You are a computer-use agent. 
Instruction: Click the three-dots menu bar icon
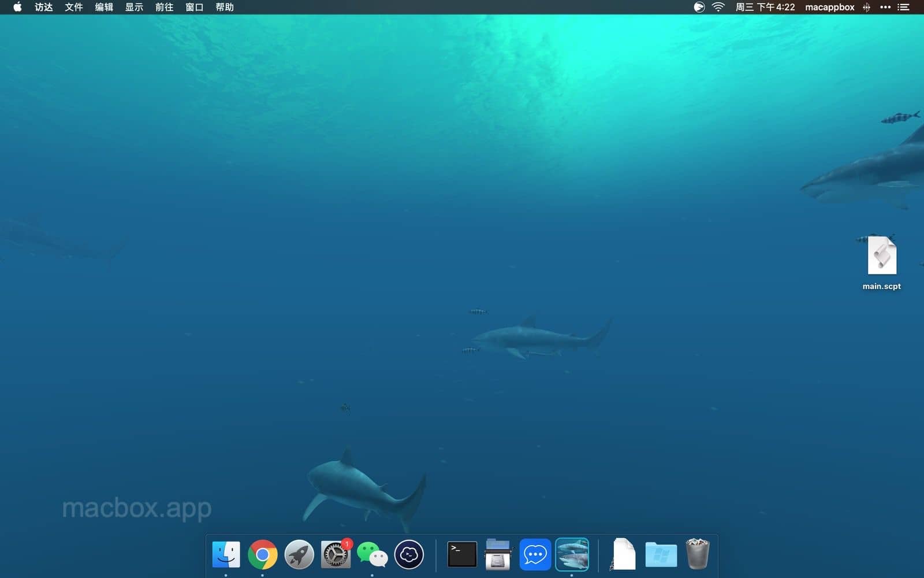click(x=885, y=7)
